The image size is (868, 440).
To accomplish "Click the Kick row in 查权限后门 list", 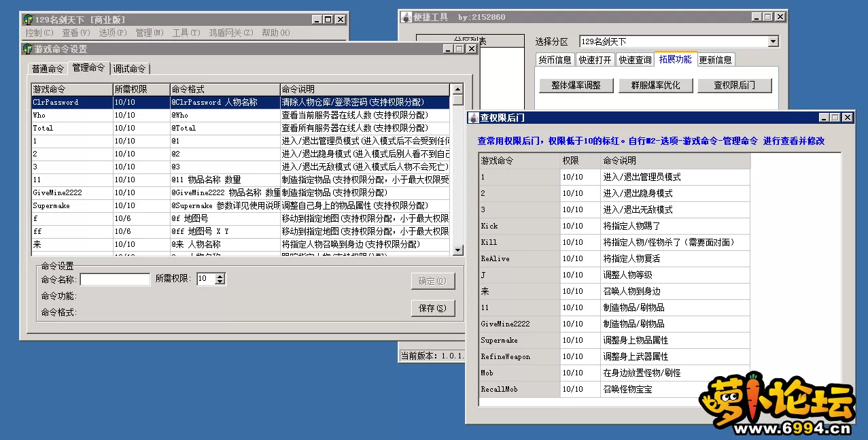I will [614, 226].
